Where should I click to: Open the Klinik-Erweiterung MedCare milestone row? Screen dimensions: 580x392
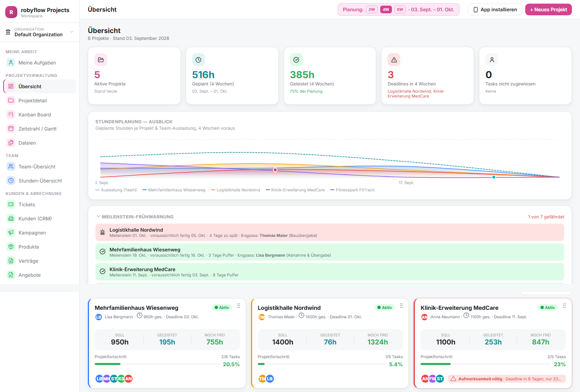pos(330,272)
